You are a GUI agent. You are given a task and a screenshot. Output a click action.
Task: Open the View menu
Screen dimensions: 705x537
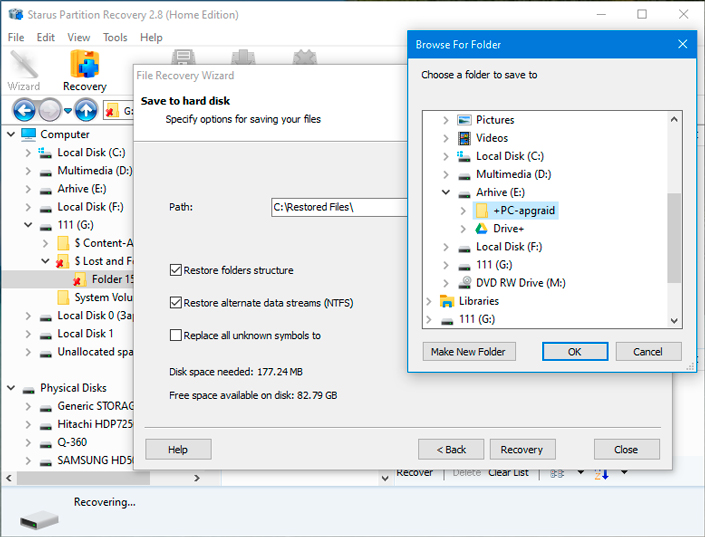(79, 37)
